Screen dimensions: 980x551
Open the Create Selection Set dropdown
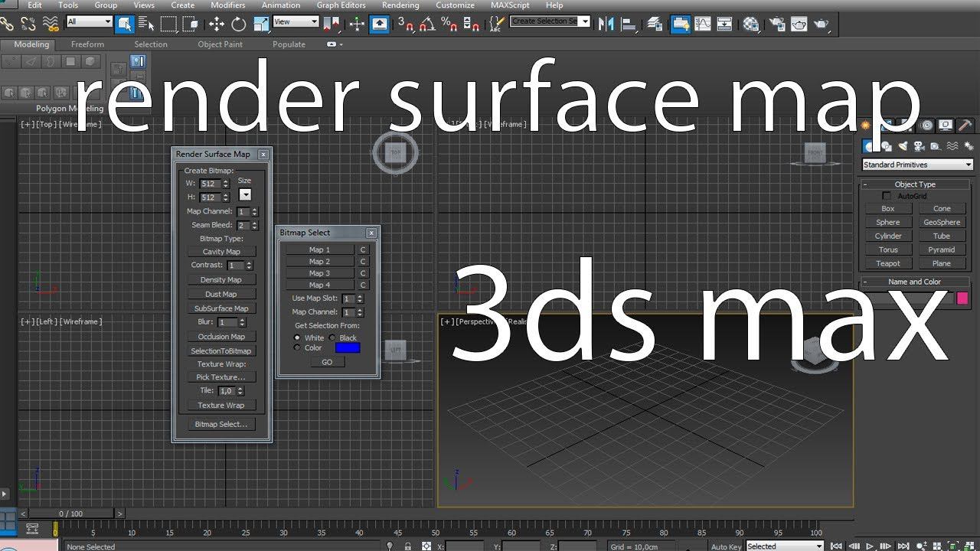[550, 21]
